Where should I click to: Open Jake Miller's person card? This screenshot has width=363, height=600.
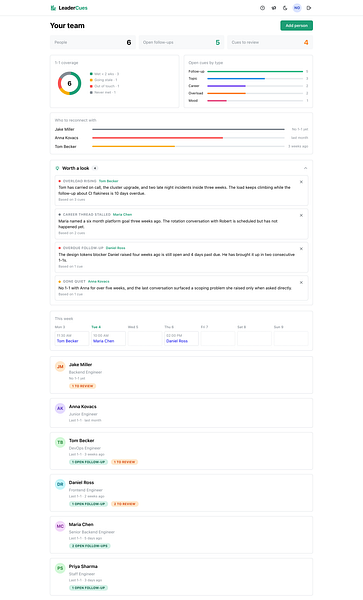[x=181, y=375]
